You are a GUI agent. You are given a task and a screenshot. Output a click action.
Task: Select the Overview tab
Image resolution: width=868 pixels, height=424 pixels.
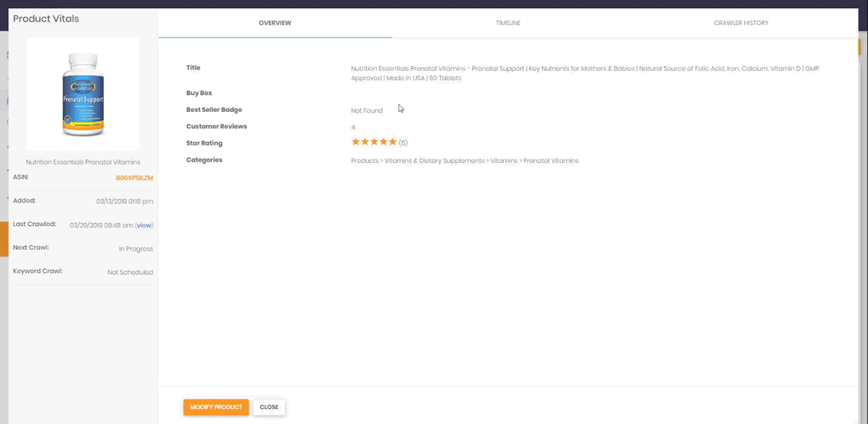tap(274, 23)
